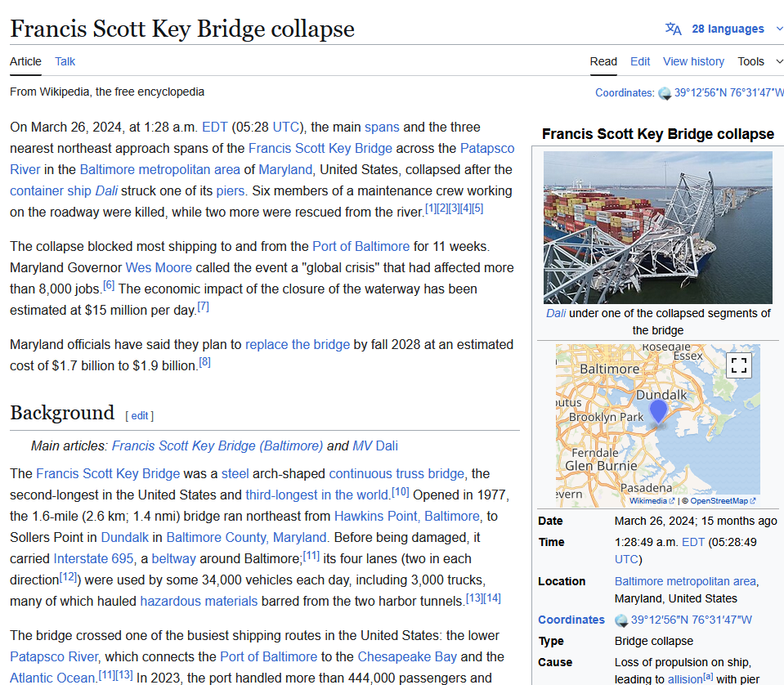The image size is (784, 685).
Task: Open the allision link in infobox Cause
Action: tap(685, 679)
